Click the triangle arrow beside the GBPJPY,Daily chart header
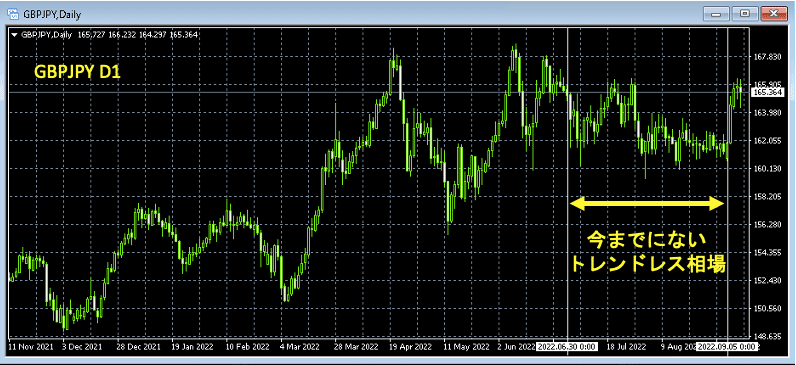 coord(14,35)
